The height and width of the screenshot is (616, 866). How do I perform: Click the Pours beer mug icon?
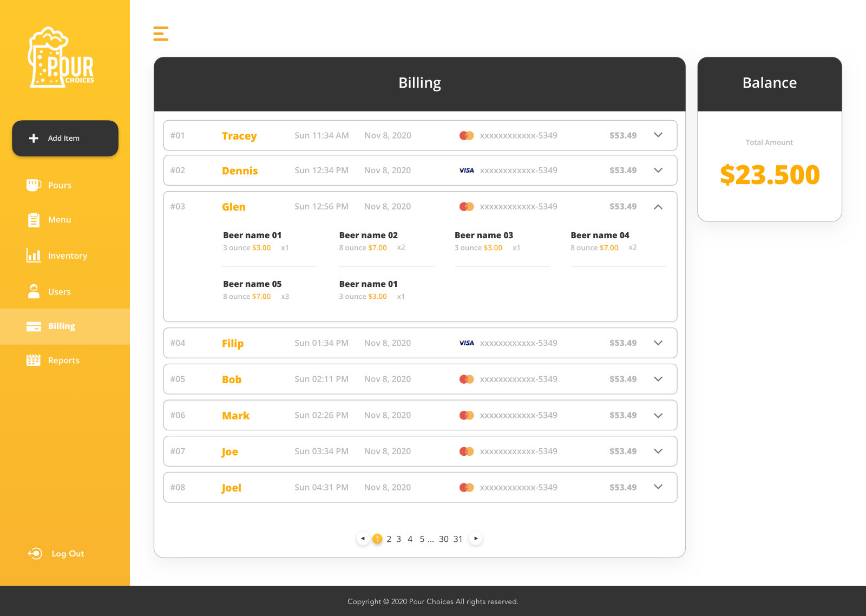tap(34, 185)
